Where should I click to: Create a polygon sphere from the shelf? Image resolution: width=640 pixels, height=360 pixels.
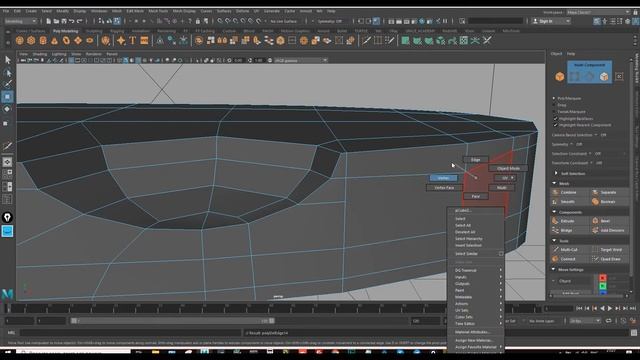tap(20, 40)
